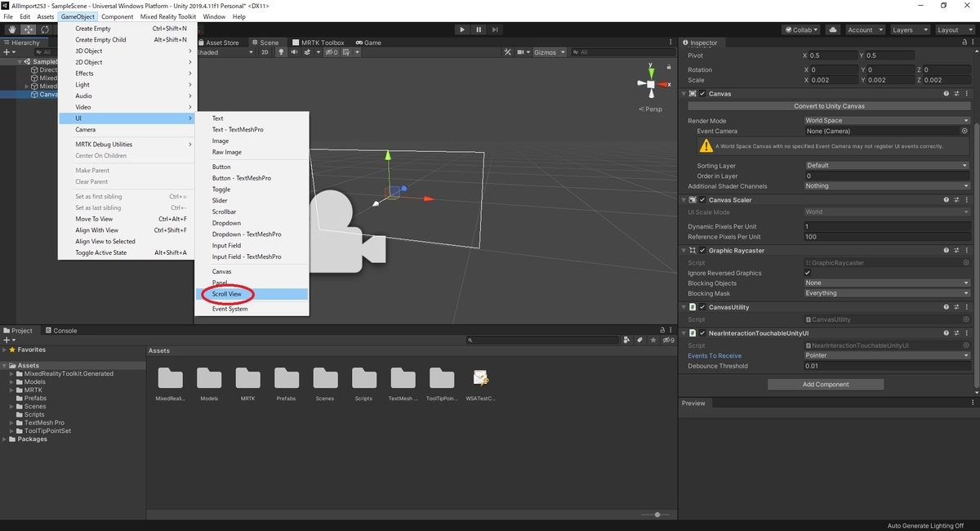
Task: Open Additional Shader Channels dropdown
Action: (887, 186)
